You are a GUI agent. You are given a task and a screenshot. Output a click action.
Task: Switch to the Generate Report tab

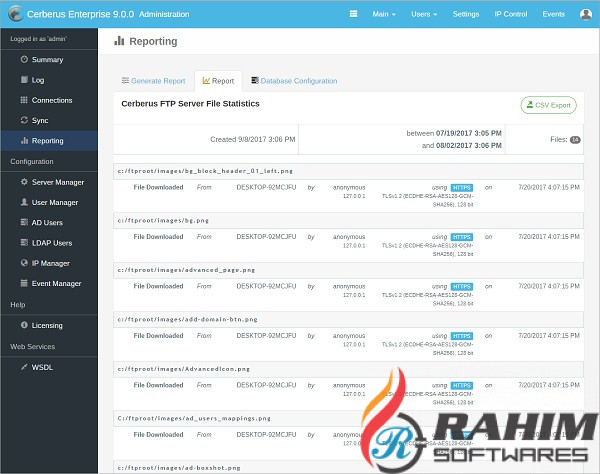pos(153,81)
